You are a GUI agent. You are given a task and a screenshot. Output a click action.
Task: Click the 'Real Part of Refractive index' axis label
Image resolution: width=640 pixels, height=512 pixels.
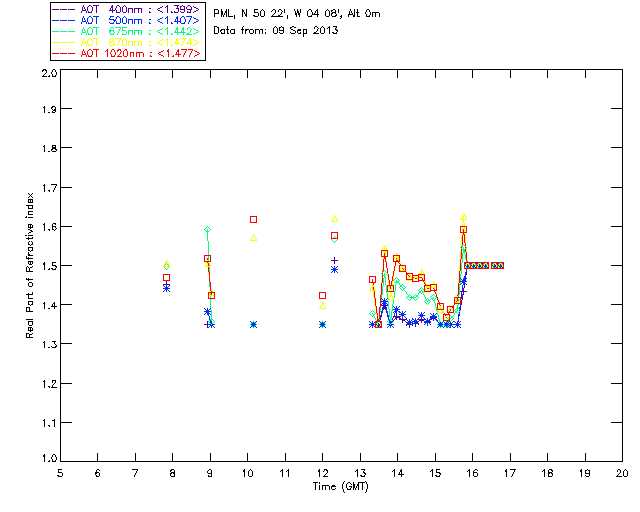pos(29,266)
